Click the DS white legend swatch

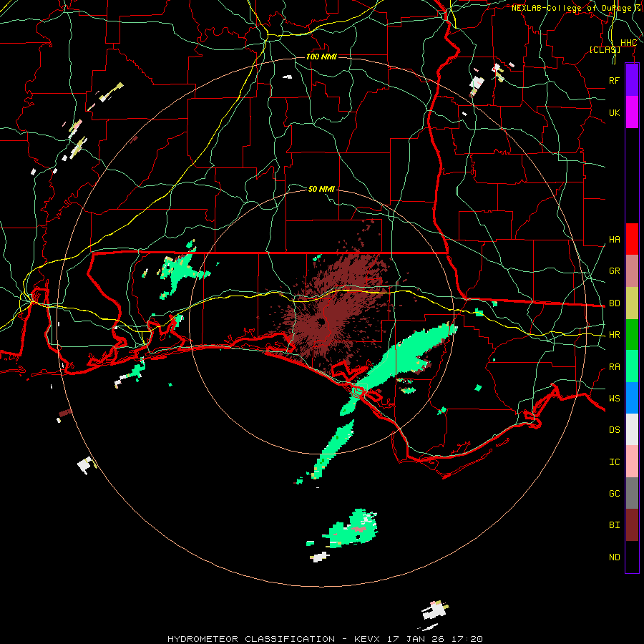[632, 429]
